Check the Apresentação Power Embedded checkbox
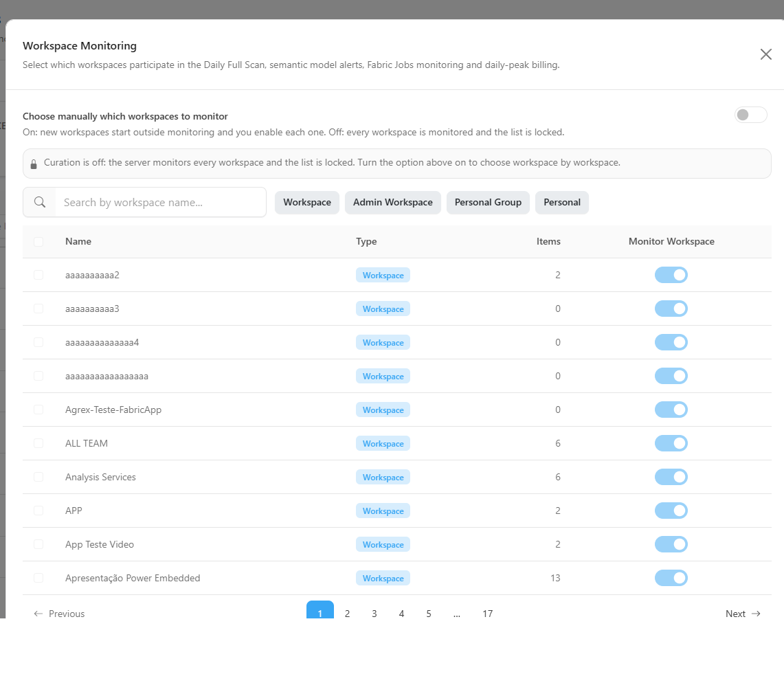 (38, 578)
